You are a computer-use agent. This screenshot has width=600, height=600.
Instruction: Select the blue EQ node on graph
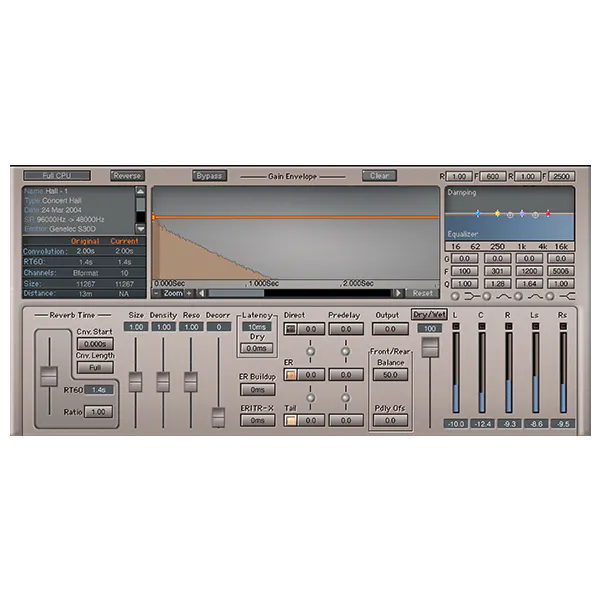click(x=478, y=214)
